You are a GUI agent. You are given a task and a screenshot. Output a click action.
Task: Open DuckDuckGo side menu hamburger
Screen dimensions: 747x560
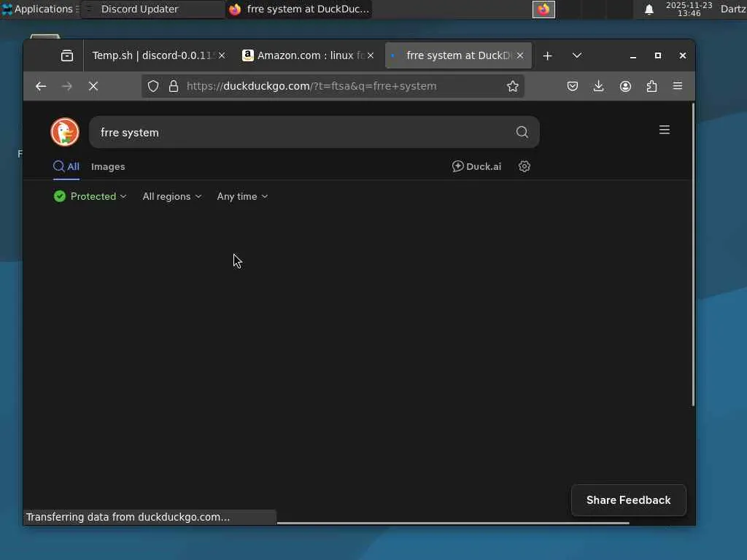665,130
